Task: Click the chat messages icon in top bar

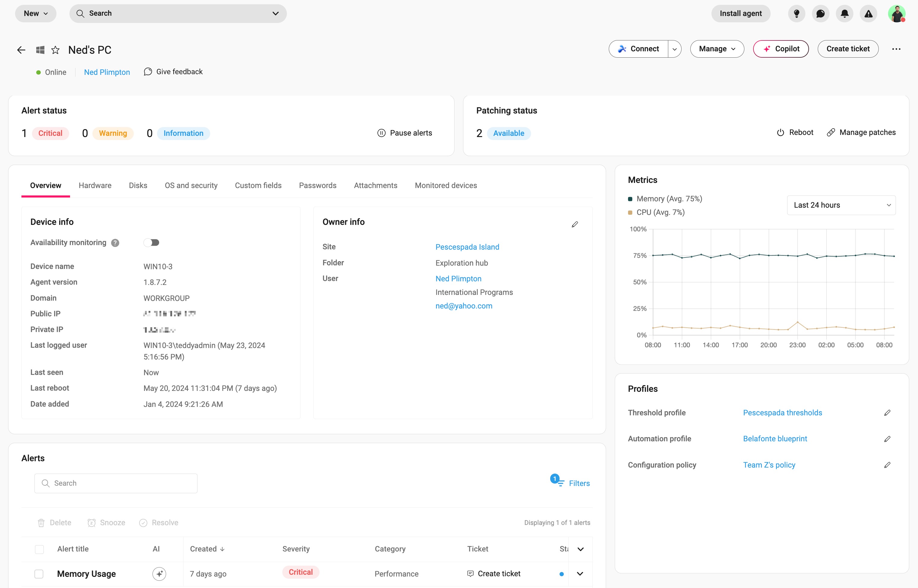Action: [x=820, y=14]
